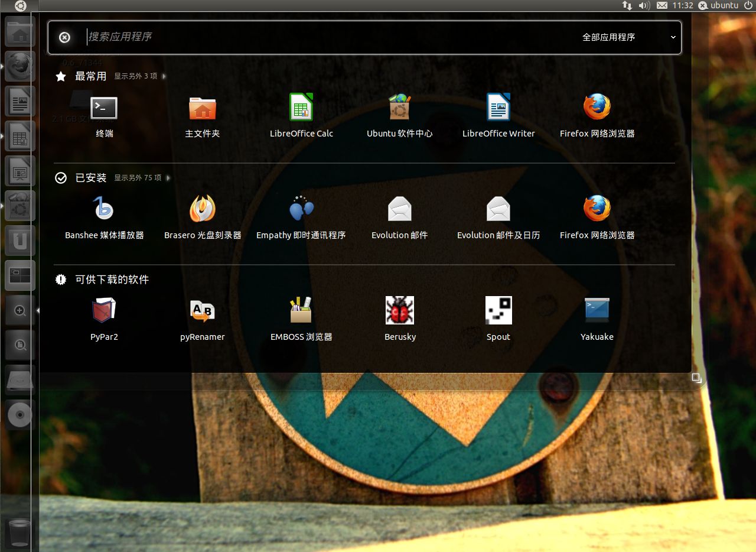Image resolution: width=756 pixels, height=552 pixels.
Task: Open the network indicator in the top panel
Action: click(x=627, y=5)
